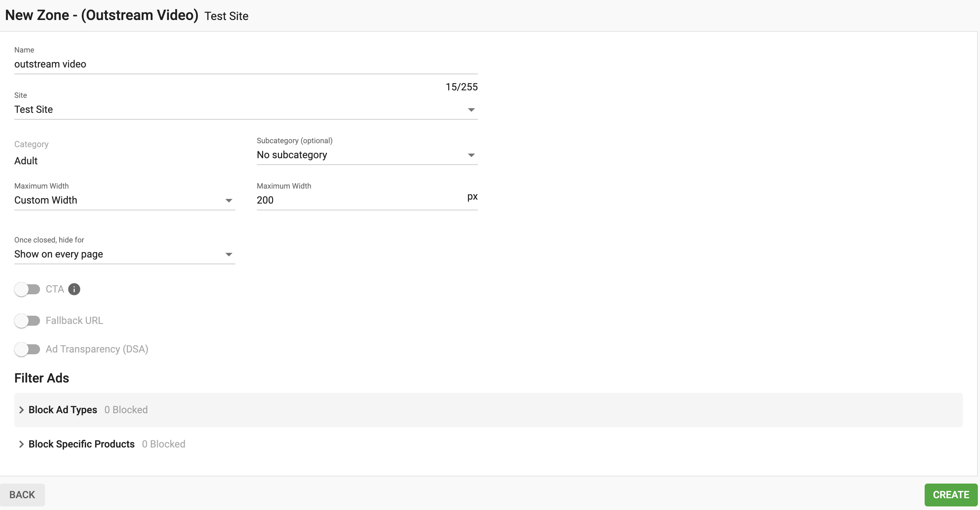
Task: Expand the Block Ad Types section
Action: pyautogui.click(x=63, y=410)
